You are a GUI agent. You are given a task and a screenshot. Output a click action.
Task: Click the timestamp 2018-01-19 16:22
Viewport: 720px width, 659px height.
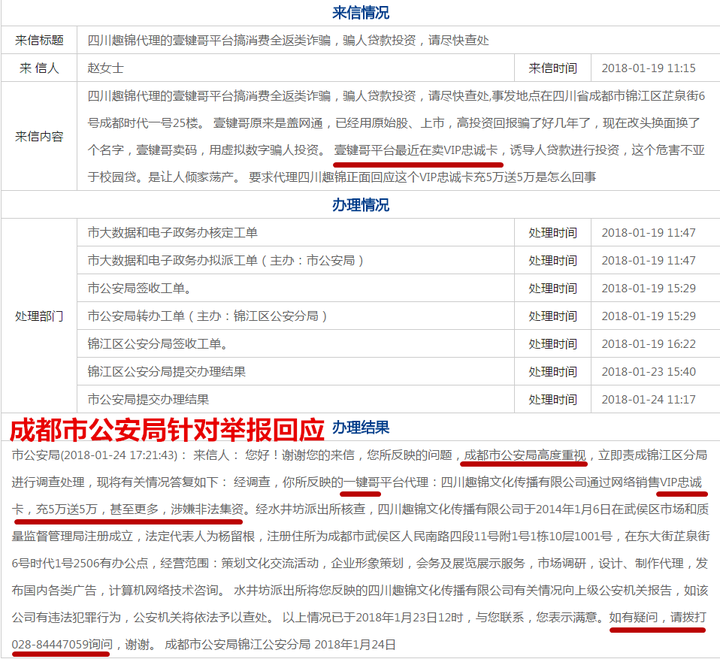point(648,344)
